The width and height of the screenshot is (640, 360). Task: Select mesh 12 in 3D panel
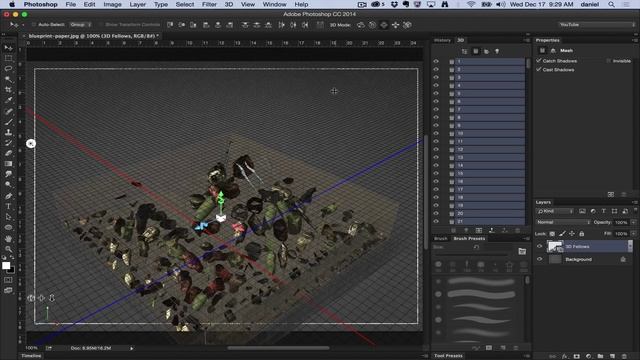click(489, 149)
